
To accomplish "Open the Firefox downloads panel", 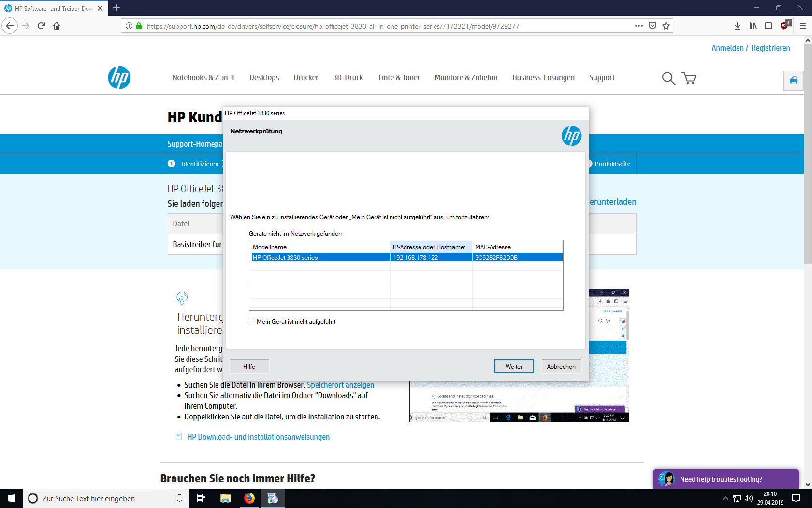I will coord(738,26).
